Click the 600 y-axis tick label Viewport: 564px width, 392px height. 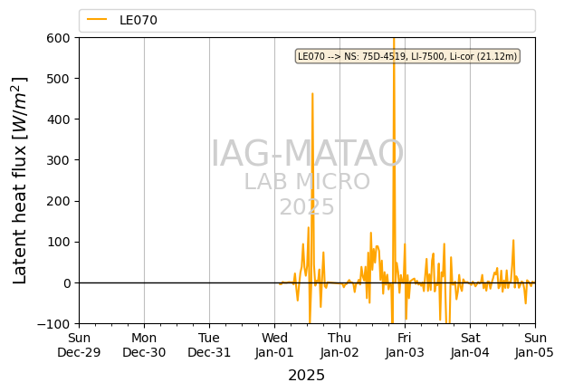[58, 38]
